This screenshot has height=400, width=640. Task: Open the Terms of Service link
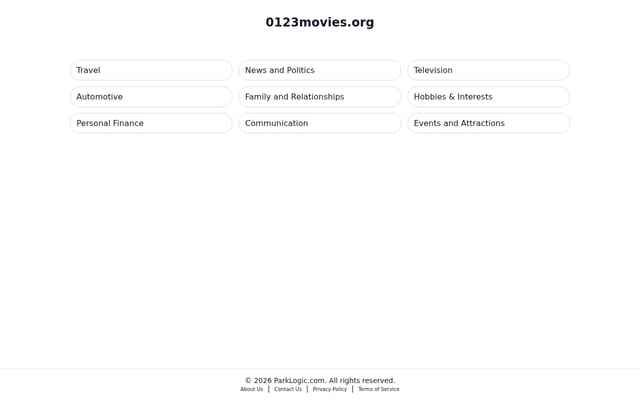379,389
